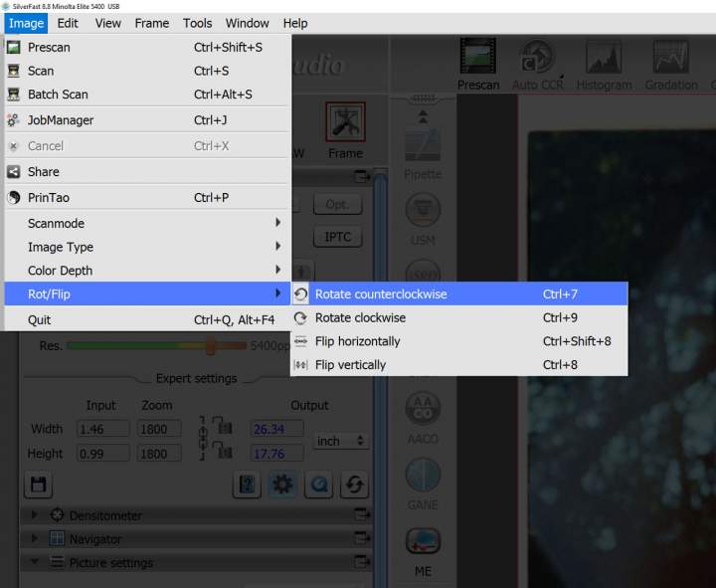The height and width of the screenshot is (588, 716).
Task: Open the inch units dropdown
Action: coord(340,441)
